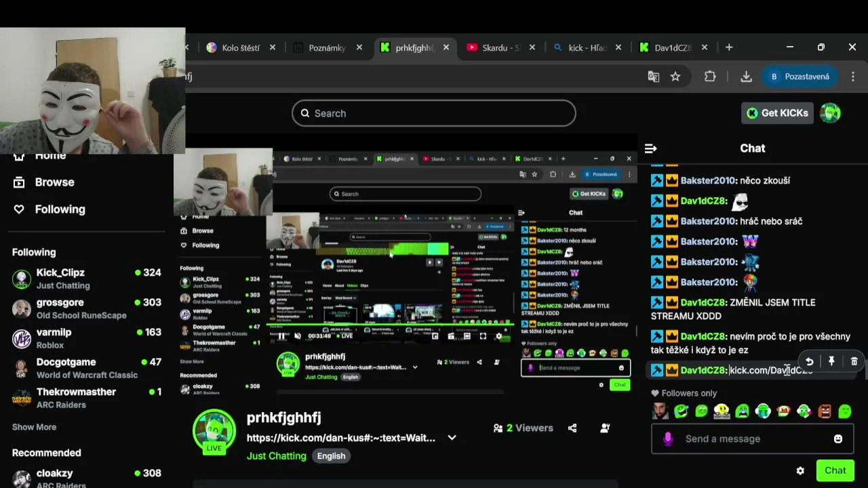Click the bearded face emote in emote row
Screen dimensions: 868x488
(660, 411)
